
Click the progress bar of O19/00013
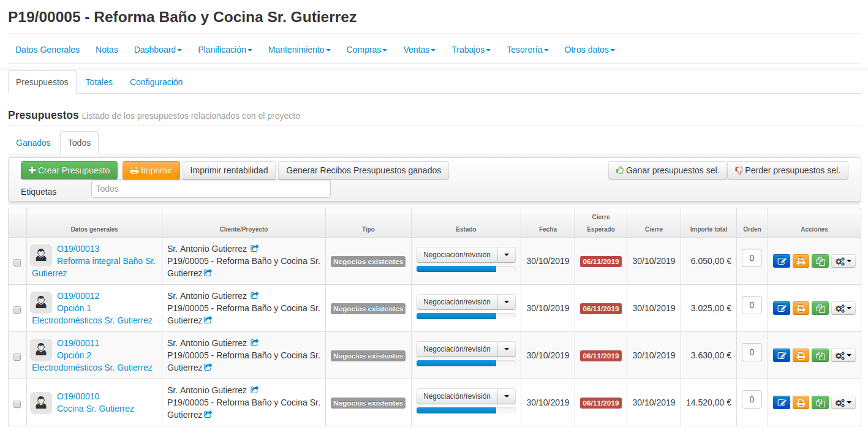[466, 269]
